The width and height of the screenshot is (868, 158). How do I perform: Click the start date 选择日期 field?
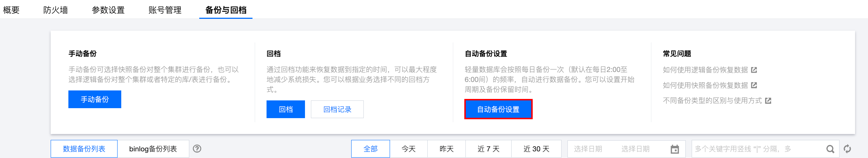588,149
